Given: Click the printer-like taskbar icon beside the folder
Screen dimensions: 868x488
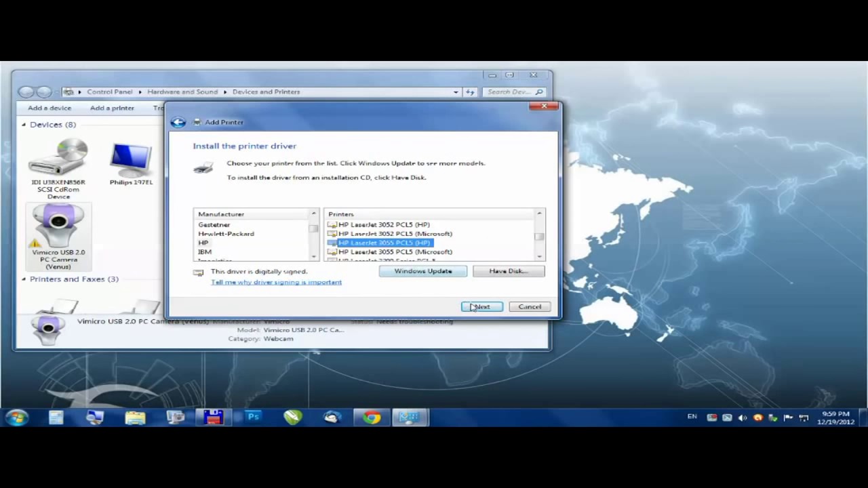Looking at the screenshot, I should tap(175, 418).
